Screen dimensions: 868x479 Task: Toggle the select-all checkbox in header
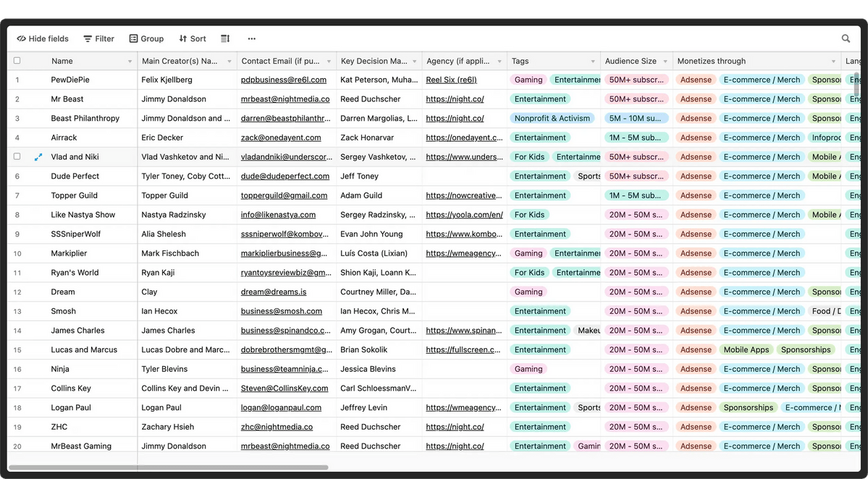click(17, 61)
